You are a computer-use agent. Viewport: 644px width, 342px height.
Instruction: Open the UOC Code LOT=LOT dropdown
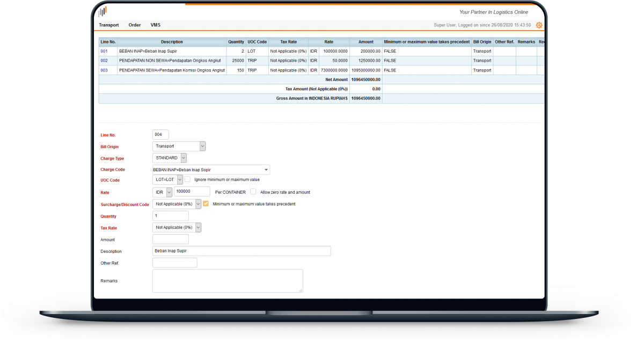[179, 179]
